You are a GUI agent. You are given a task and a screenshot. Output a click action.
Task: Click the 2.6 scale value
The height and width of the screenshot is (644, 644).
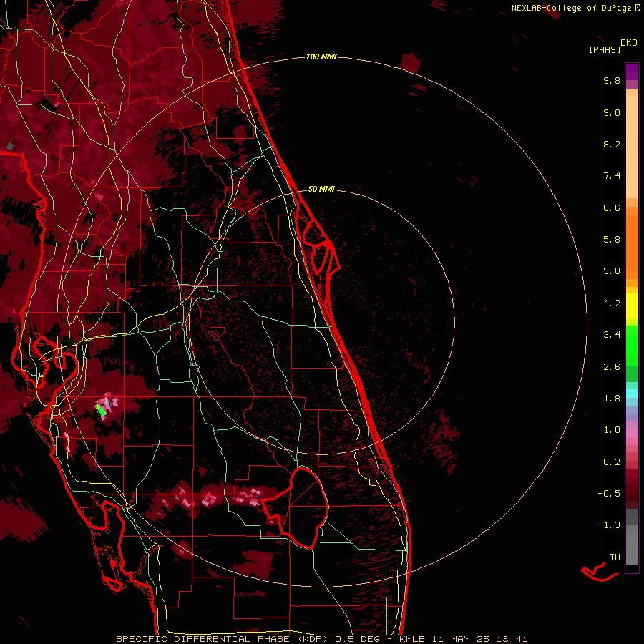(612, 367)
